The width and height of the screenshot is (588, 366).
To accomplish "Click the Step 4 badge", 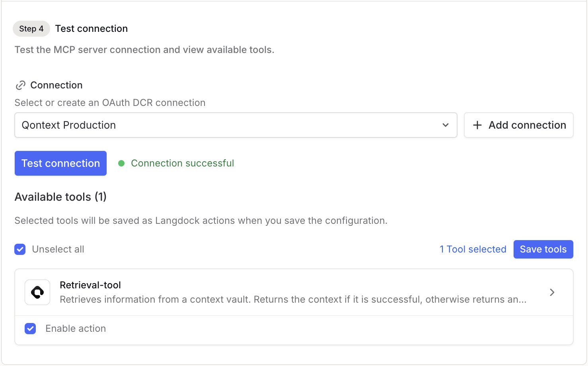I will click(31, 28).
